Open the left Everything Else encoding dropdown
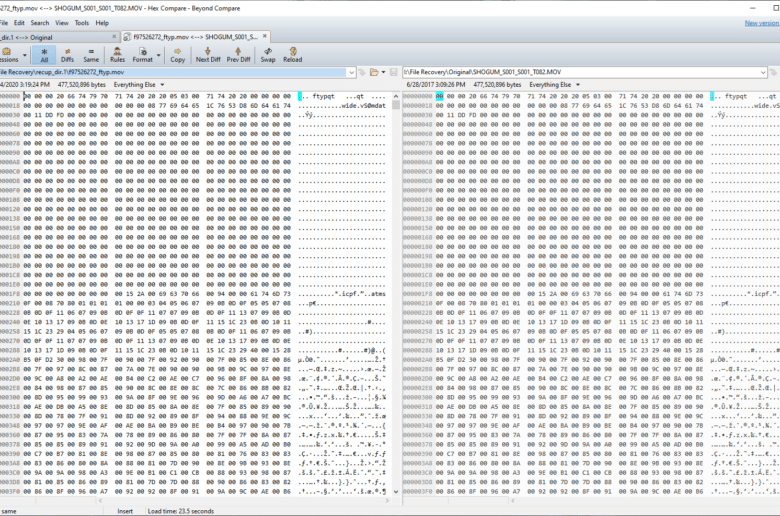The image size is (780, 516). click(x=139, y=85)
